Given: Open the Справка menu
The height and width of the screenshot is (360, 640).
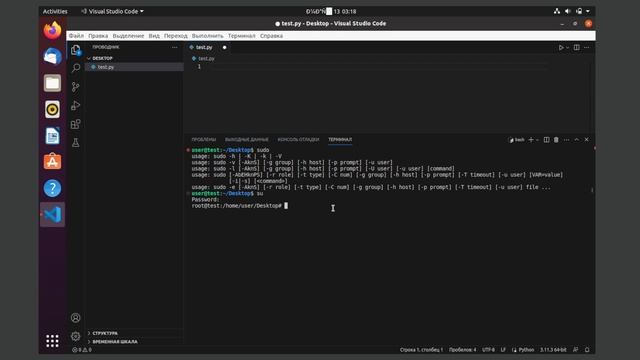Looking at the screenshot, I should [271, 36].
